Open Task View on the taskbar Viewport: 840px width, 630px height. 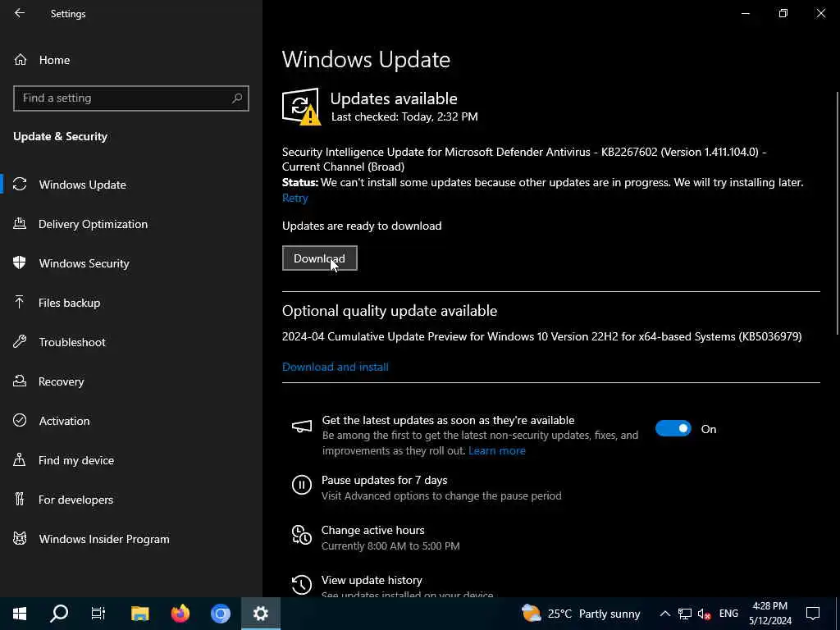(98, 614)
